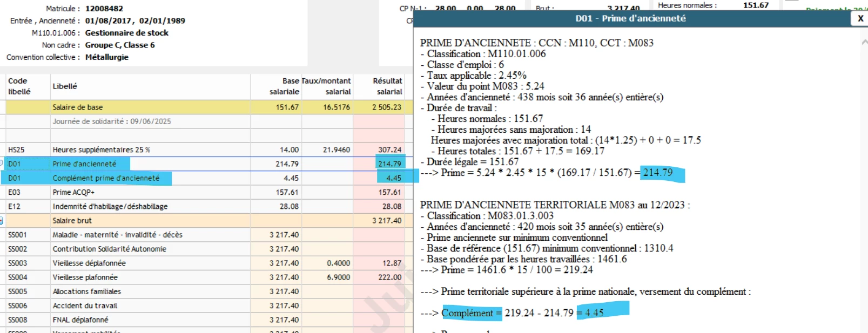868x333 pixels.
Task: Select the Prime = 1461.6 * 15 / 100 line
Action: [507, 270]
